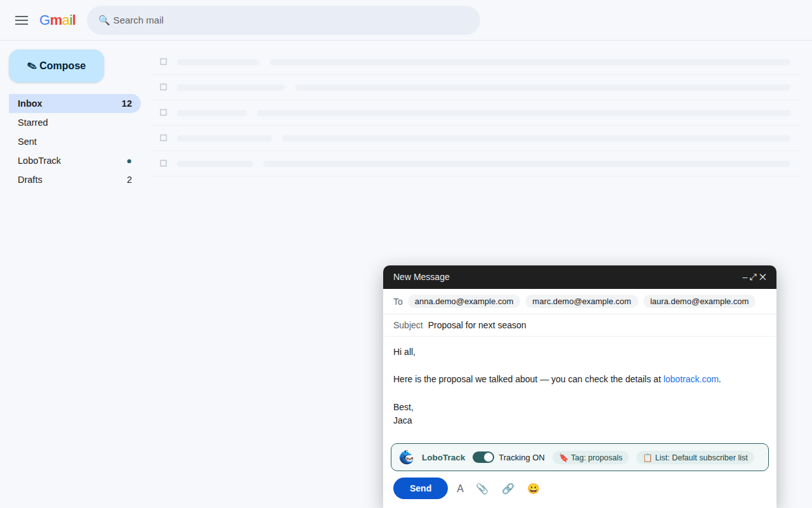Select the first email row checkbox
The height and width of the screenshot is (508, 812).
click(x=164, y=62)
